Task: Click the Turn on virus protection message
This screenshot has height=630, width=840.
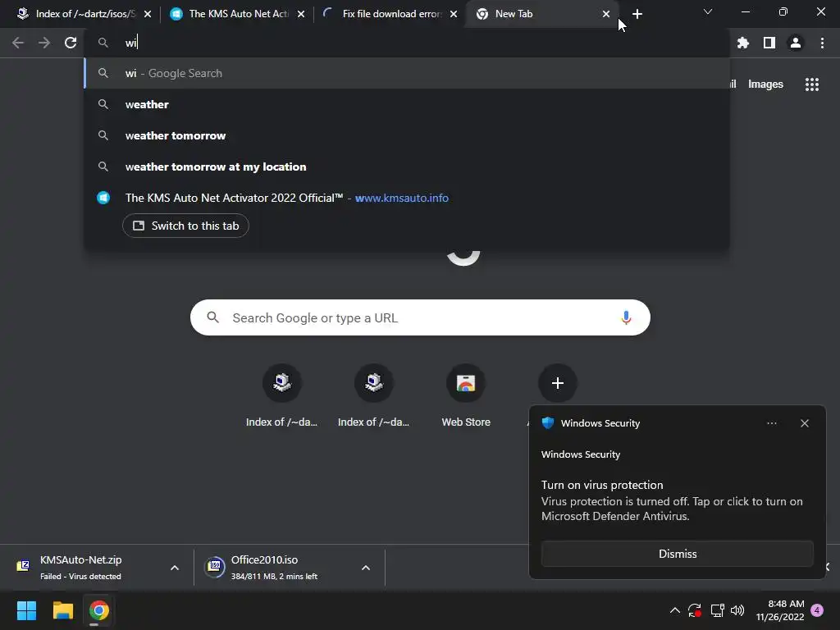Action: pos(672,500)
